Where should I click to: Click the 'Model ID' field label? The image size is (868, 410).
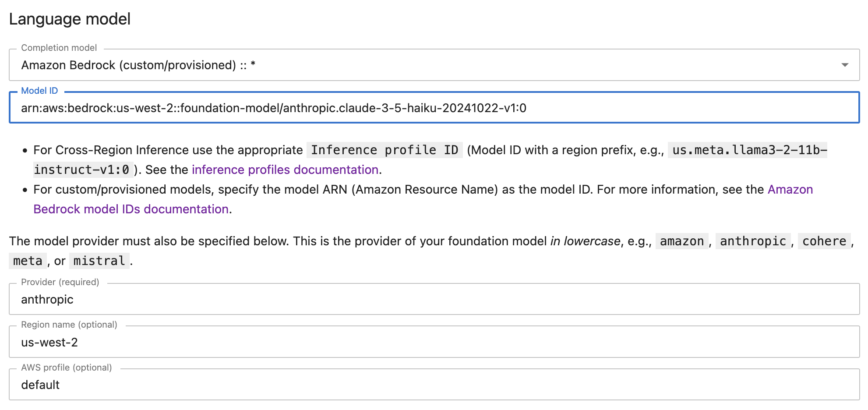[39, 91]
